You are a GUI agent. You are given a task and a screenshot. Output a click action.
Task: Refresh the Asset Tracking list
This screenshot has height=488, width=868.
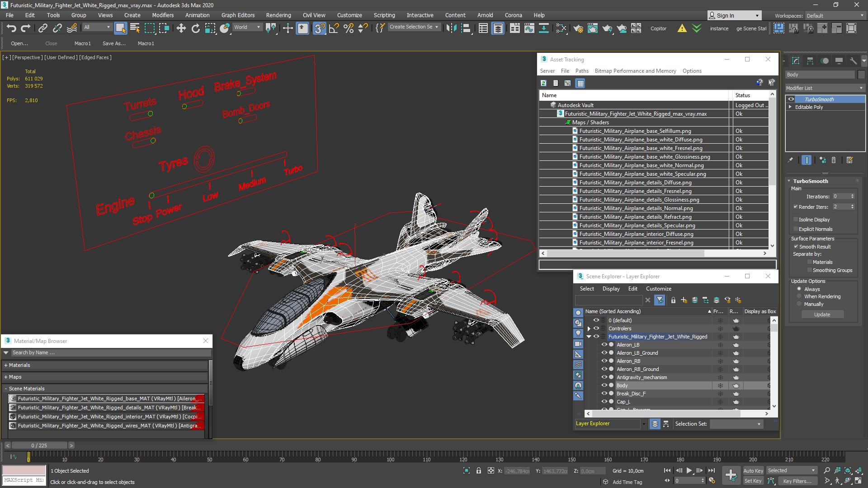click(x=543, y=83)
